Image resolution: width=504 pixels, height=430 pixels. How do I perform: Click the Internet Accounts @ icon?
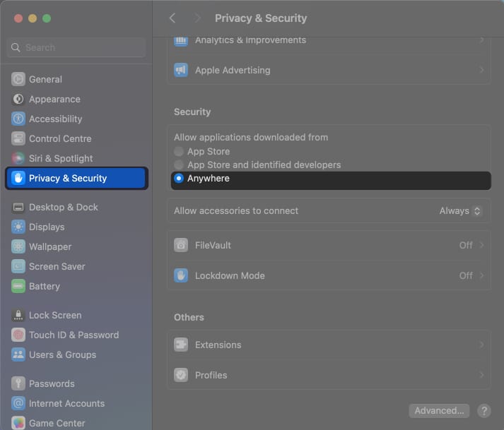pos(18,403)
